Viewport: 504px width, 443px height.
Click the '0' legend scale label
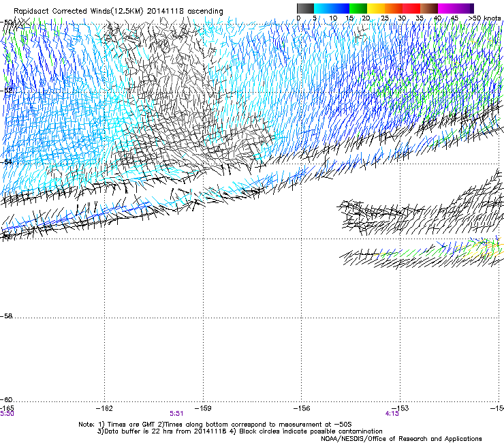pyautogui.click(x=298, y=18)
